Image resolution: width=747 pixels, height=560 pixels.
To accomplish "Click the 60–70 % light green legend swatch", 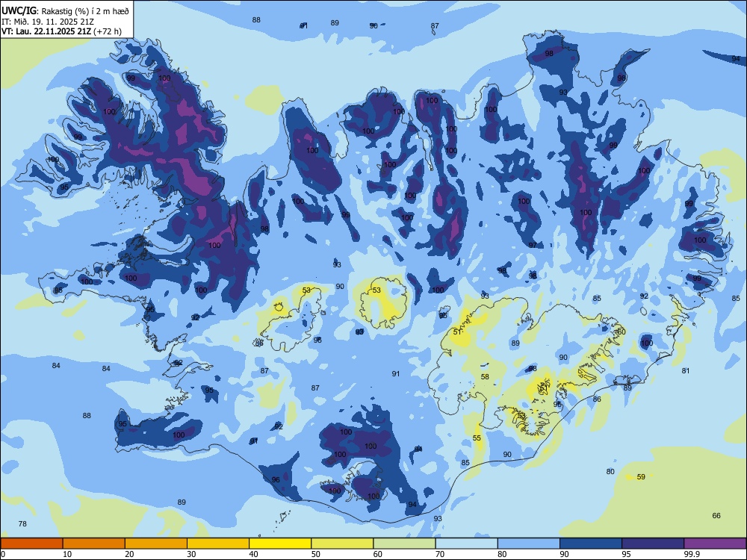I will (x=404, y=544).
